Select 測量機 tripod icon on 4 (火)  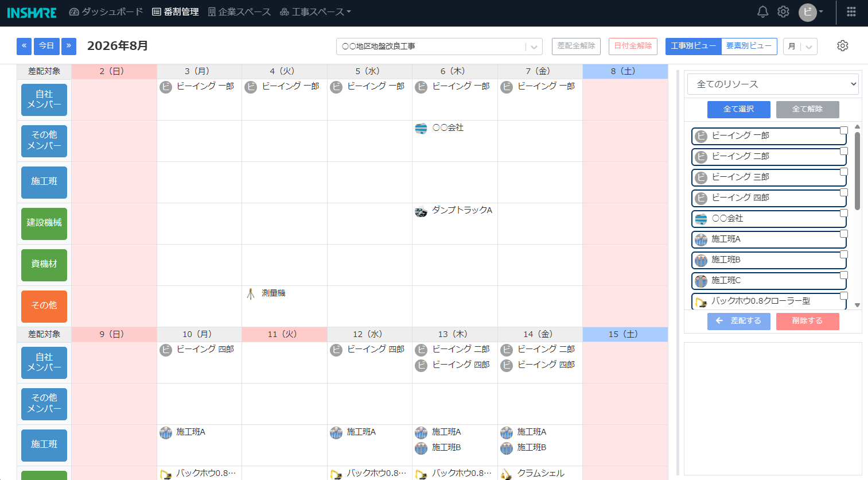[x=251, y=293]
